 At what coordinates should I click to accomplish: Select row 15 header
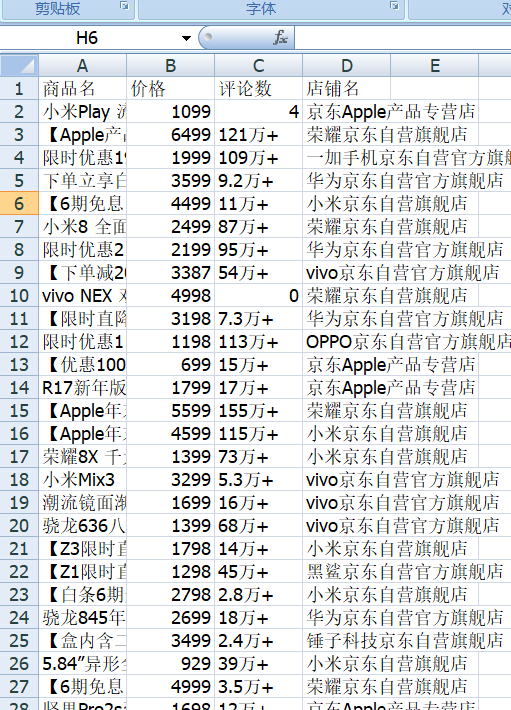pos(19,411)
